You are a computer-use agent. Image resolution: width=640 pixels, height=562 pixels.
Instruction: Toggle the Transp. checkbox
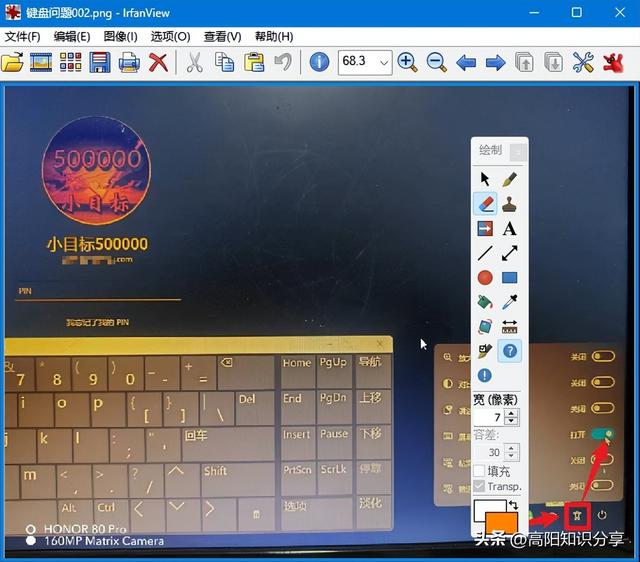pyautogui.click(x=479, y=486)
